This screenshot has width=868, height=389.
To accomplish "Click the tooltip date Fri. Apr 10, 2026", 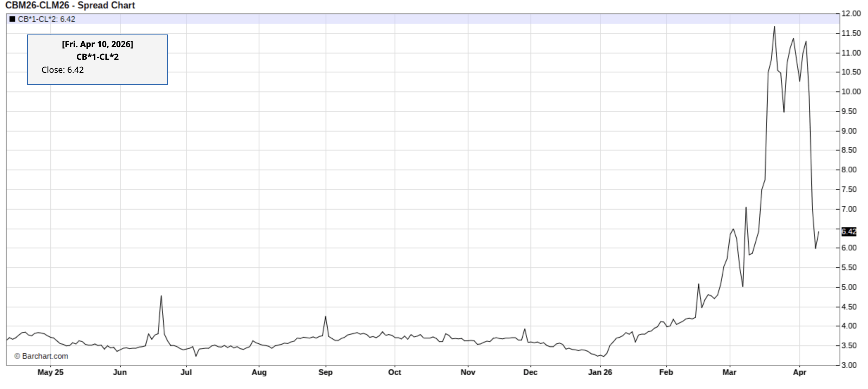I will click(98, 44).
